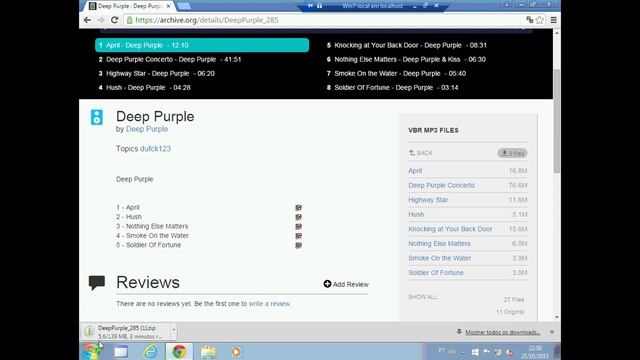The width and height of the screenshot is (640, 360).
Task: Open the Chrome menu hamburger icon
Action: pos(553,20)
